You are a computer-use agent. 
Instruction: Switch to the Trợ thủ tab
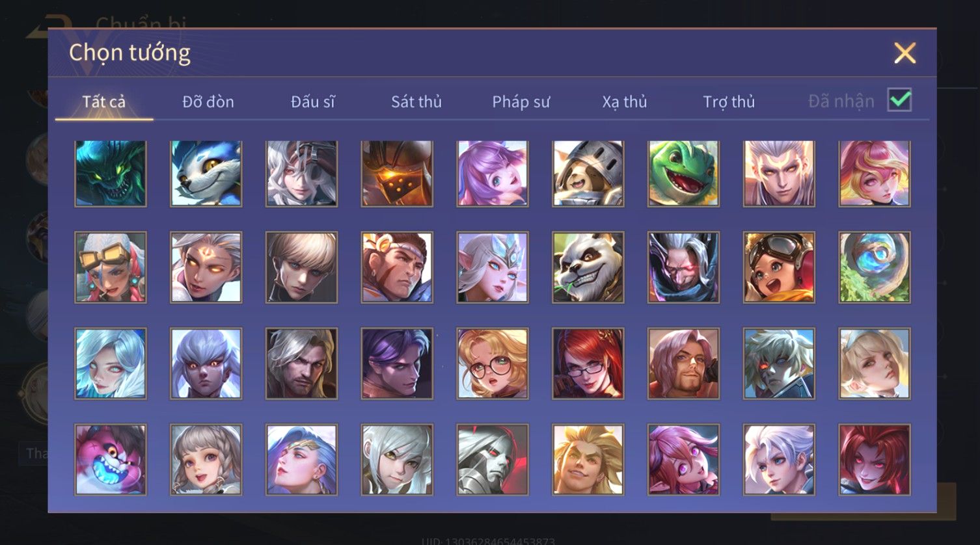[729, 101]
